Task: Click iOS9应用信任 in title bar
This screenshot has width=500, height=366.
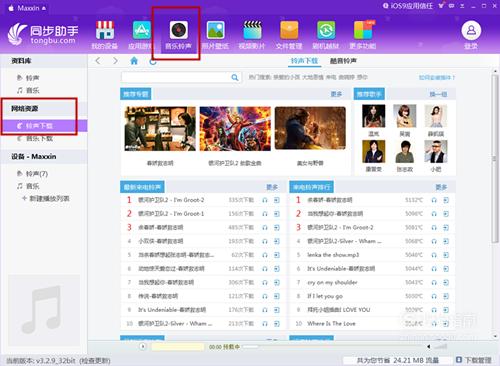Action: 408,6
